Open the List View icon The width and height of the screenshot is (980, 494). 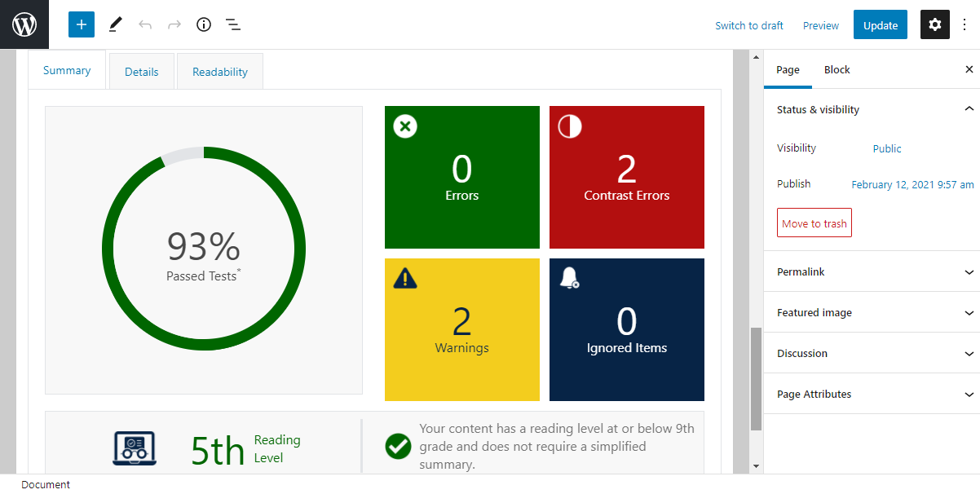(233, 24)
